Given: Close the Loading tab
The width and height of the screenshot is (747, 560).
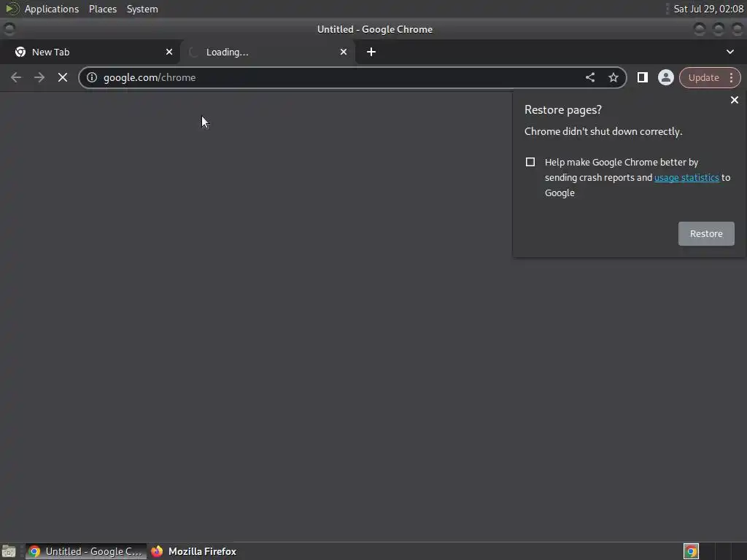Looking at the screenshot, I should coord(344,52).
